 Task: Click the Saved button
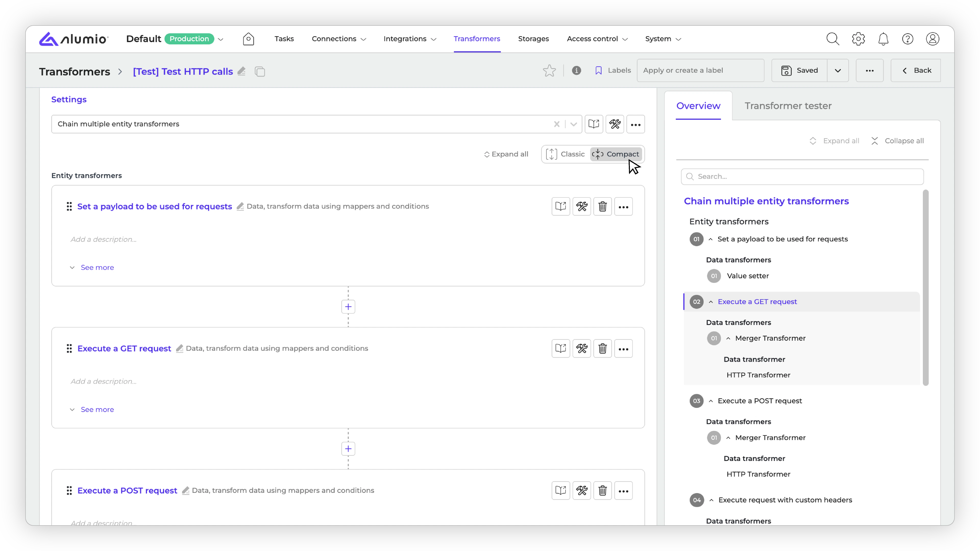tap(799, 70)
